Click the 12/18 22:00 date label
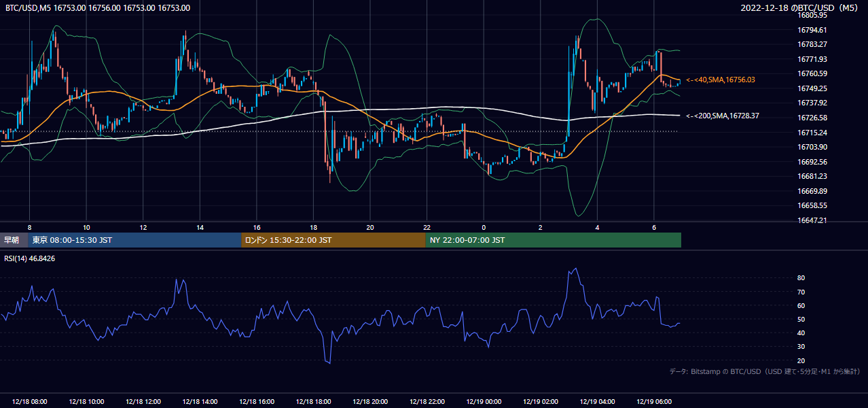Viewport: 868px width, 408px height. point(427,401)
